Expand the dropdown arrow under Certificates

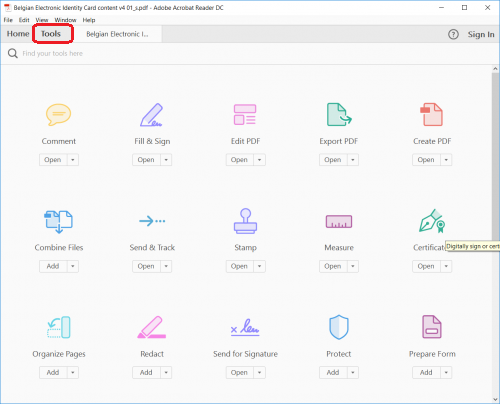[x=446, y=266]
